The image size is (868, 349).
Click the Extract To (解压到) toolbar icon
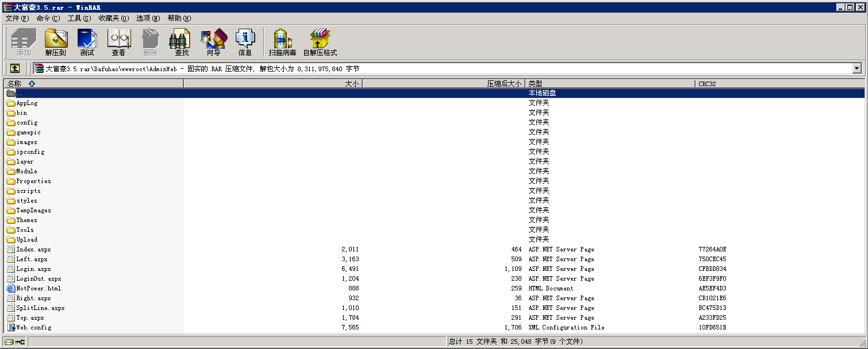pos(56,42)
